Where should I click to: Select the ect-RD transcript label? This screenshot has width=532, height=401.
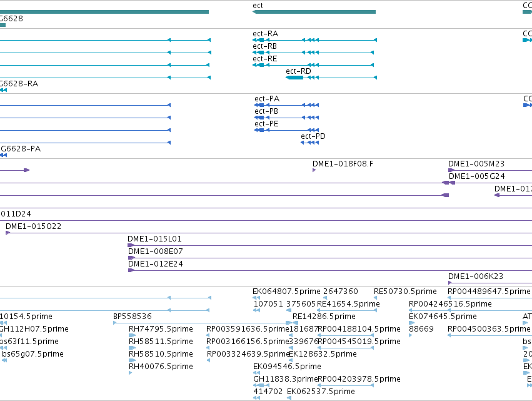(x=298, y=71)
